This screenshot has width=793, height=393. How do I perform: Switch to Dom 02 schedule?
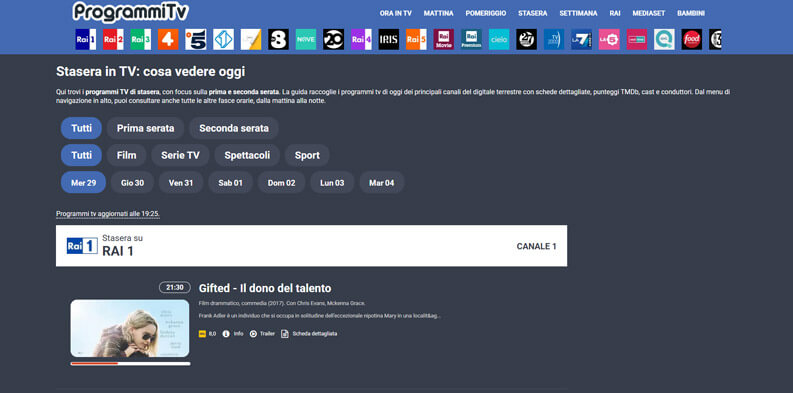(x=282, y=183)
